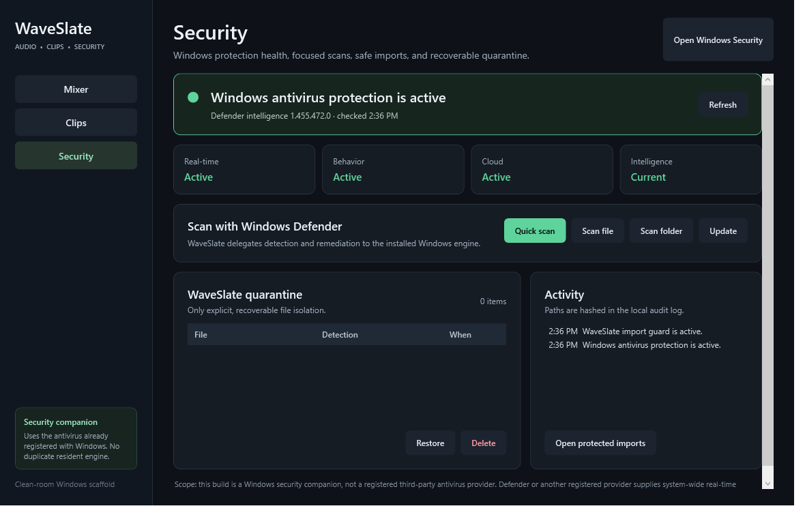Click the 'Scan with Windows Defender' heading
The width and height of the screenshot is (805, 532).
pyautogui.click(x=265, y=226)
